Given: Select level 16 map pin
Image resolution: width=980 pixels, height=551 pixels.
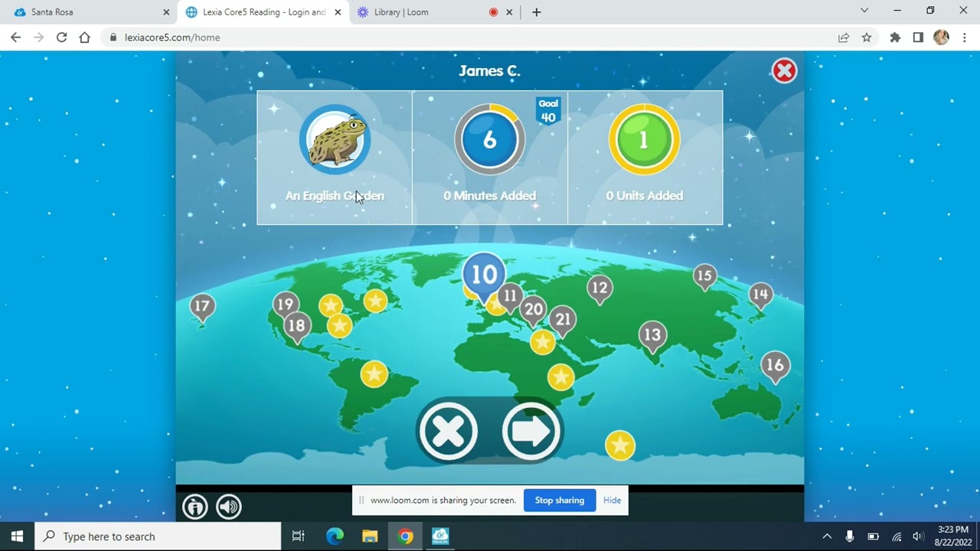Looking at the screenshot, I should pos(775,367).
